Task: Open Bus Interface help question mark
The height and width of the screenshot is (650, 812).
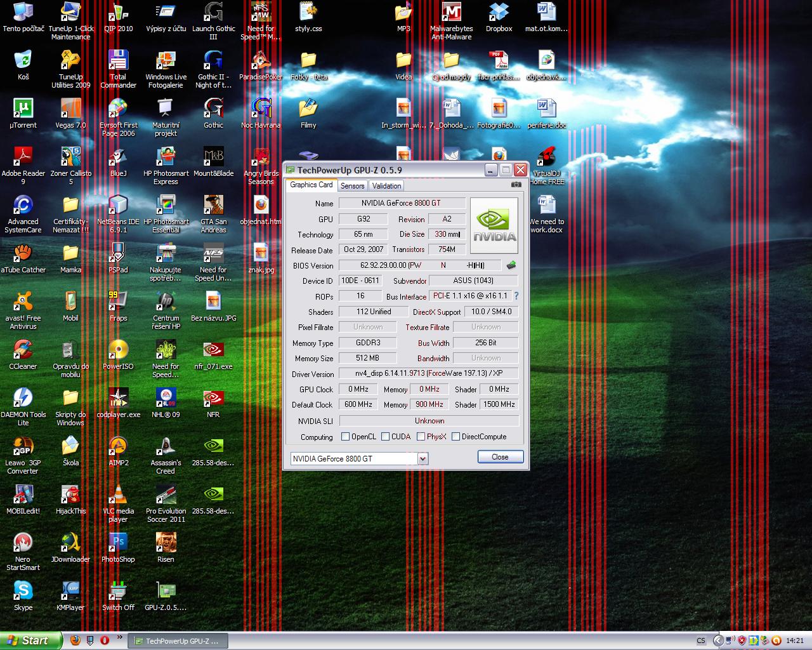Action: pyautogui.click(x=516, y=296)
